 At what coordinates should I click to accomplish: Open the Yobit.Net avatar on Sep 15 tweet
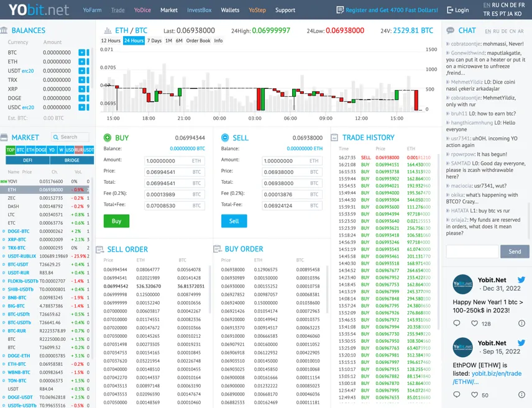[x=463, y=347]
